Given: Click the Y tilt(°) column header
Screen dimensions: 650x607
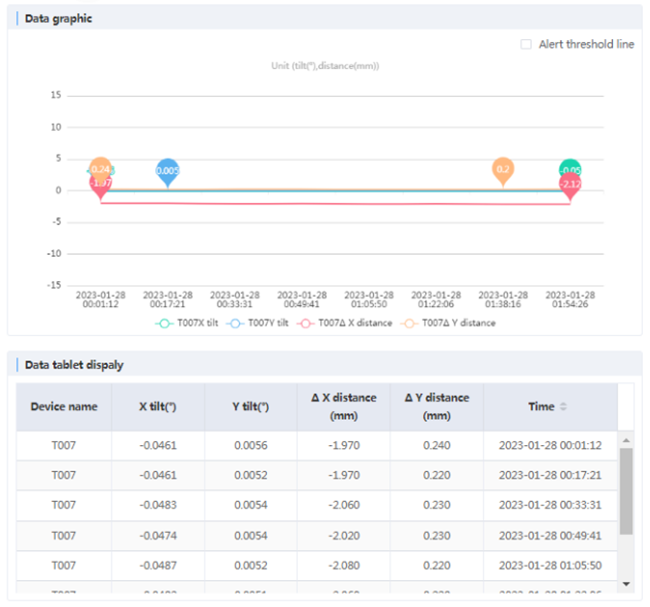Looking at the screenshot, I should tap(250, 407).
